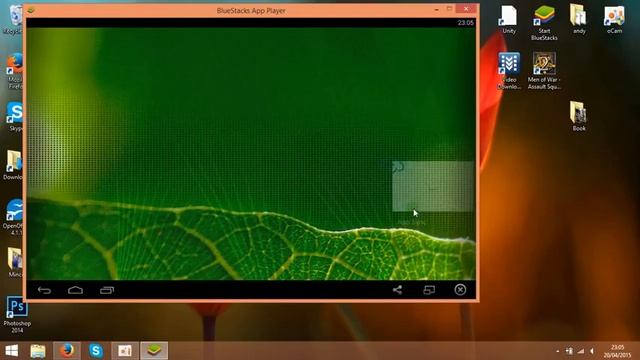Tap the Android back arrow in BlueStacks
This screenshot has height=360, width=640.
pyautogui.click(x=44, y=290)
